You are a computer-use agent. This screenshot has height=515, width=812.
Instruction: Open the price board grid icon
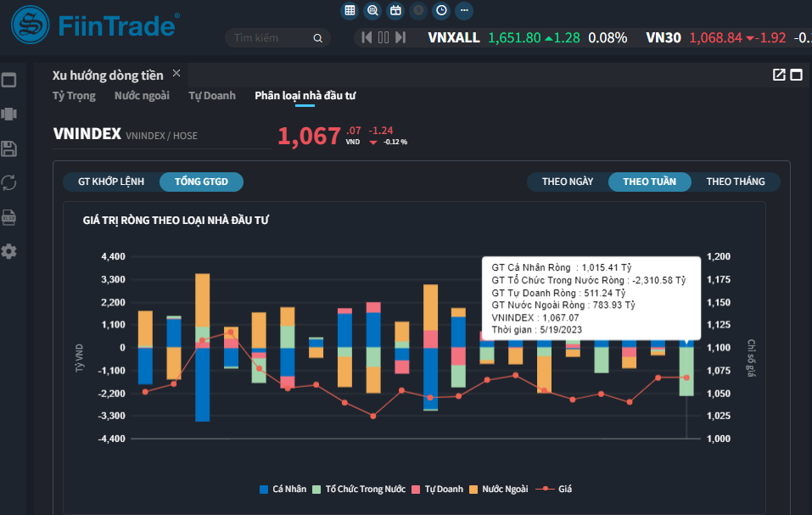pos(350,11)
